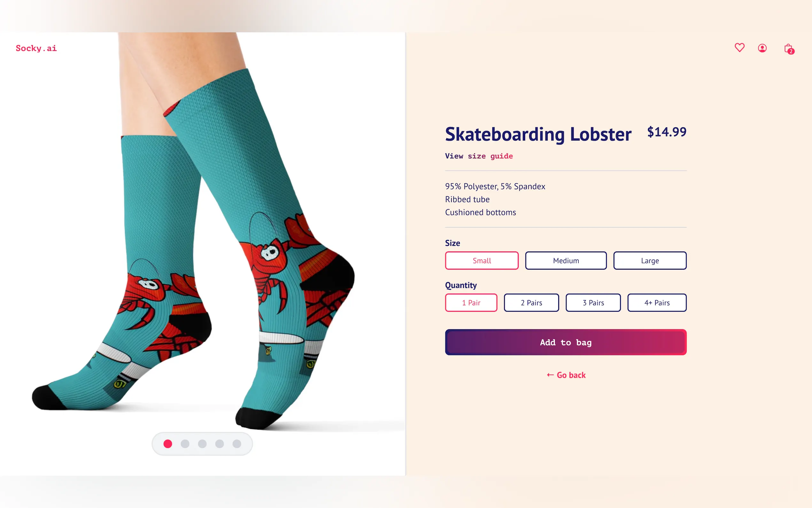Select size Medium

click(566, 260)
